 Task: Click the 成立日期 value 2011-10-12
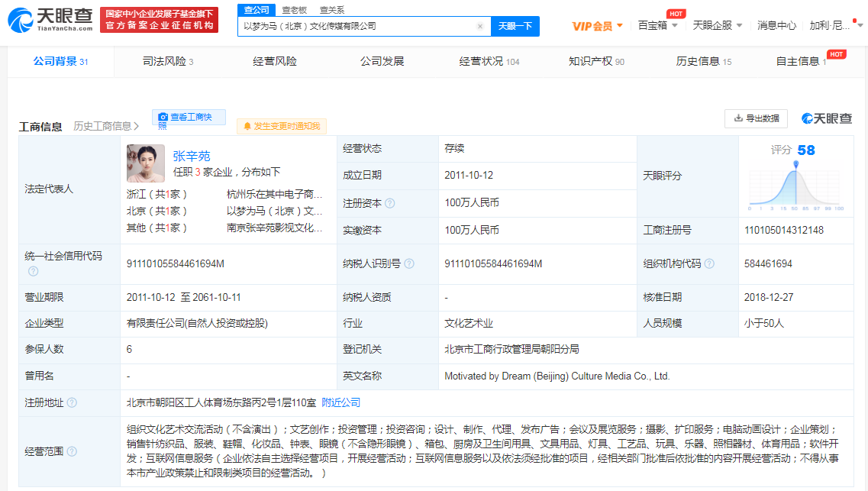pos(469,175)
